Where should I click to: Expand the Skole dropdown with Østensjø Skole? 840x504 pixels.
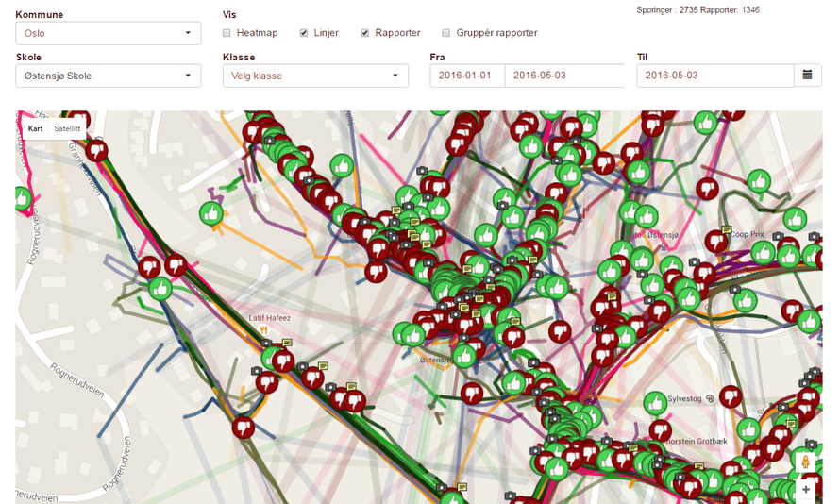click(108, 76)
